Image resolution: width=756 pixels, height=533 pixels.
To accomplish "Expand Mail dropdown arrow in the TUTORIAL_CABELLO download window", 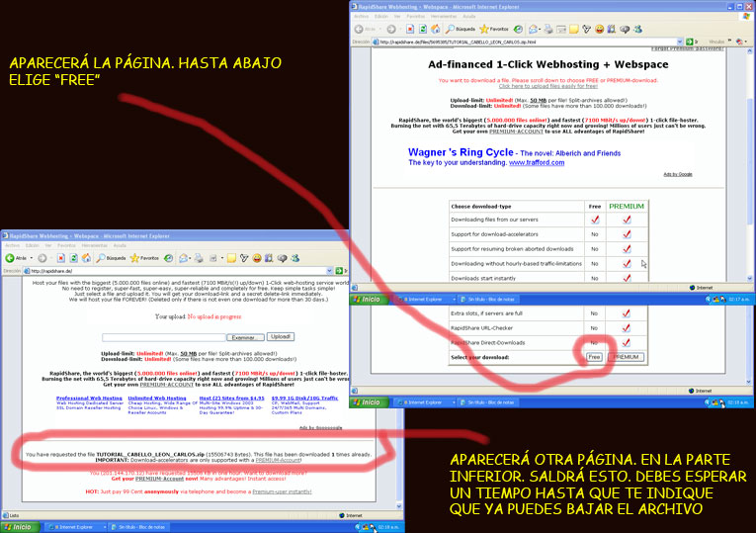I will [x=540, y=30].
